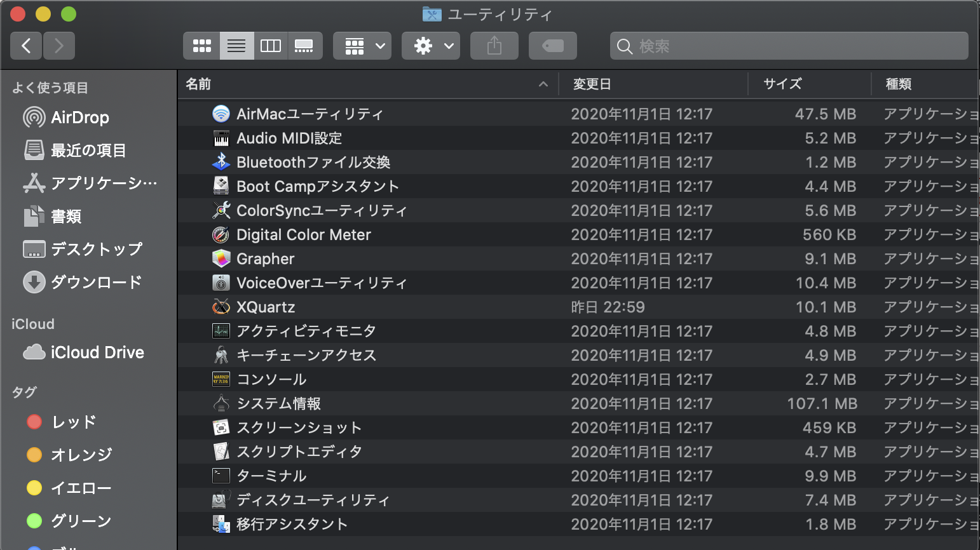Open AirMac Utility app icon
The image size is (980, 550).
221,114
